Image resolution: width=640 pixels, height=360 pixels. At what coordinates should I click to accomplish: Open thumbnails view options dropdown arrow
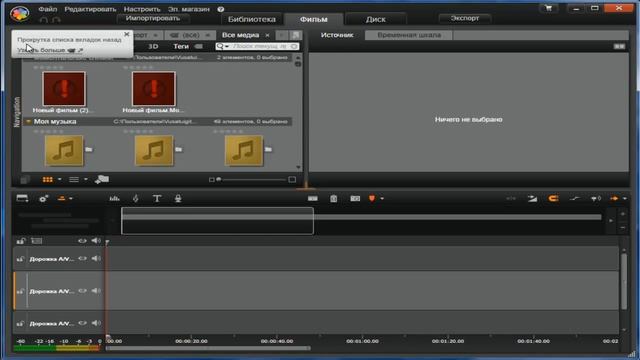tap(60, 180)
